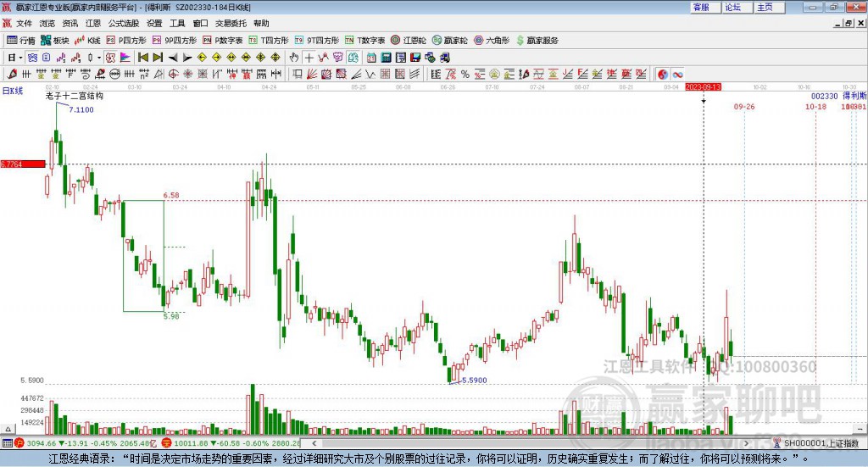This screenshot has width=868, height=467.
Task: Step chart right with black arrow
Action: pos(187,58)
